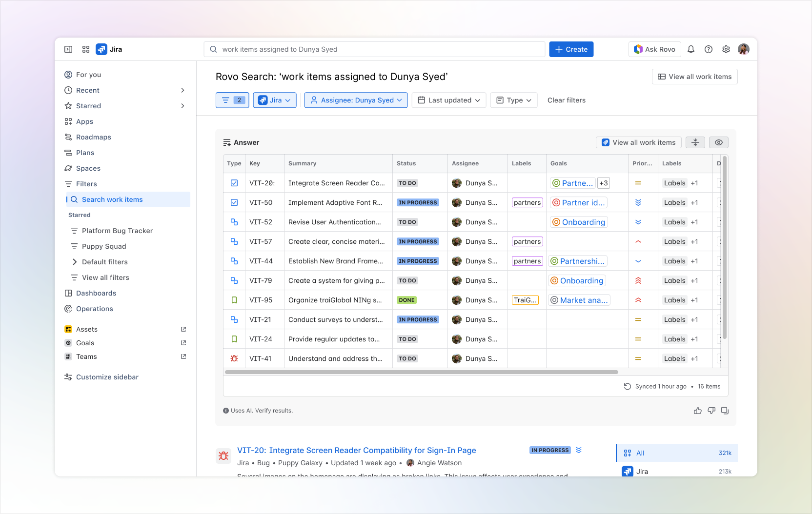Image resolution: width=812 pixels, height=514 pixels.
Task: Expand the +1 labels for VIT-21
Action: coord(694,319)
